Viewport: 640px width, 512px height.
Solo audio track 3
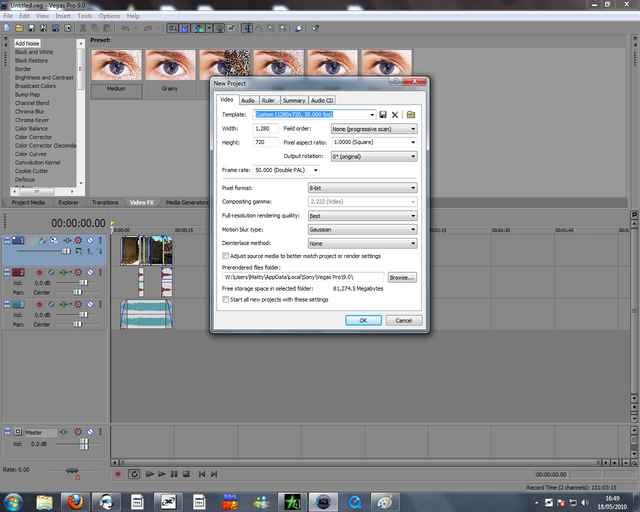pyautogui.click(x=100, y=304)
